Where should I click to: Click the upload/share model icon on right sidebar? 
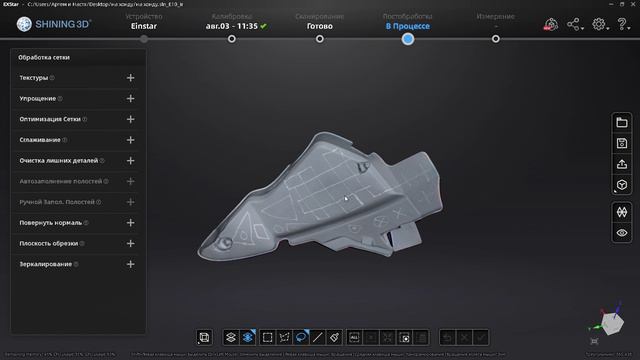click(x=622, y=164)
